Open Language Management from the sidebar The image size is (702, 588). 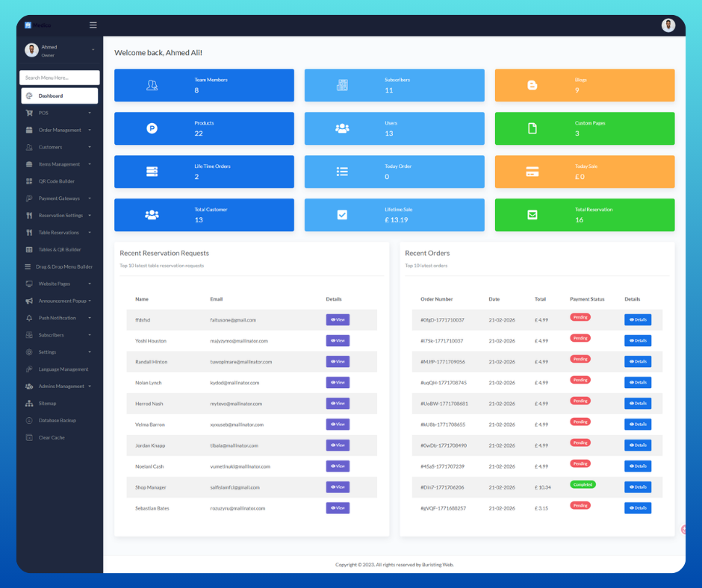(63, 369)
